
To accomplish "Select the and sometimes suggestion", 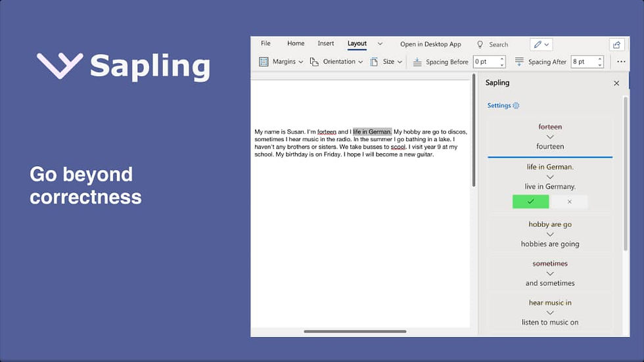I will (x=550, y=273).
